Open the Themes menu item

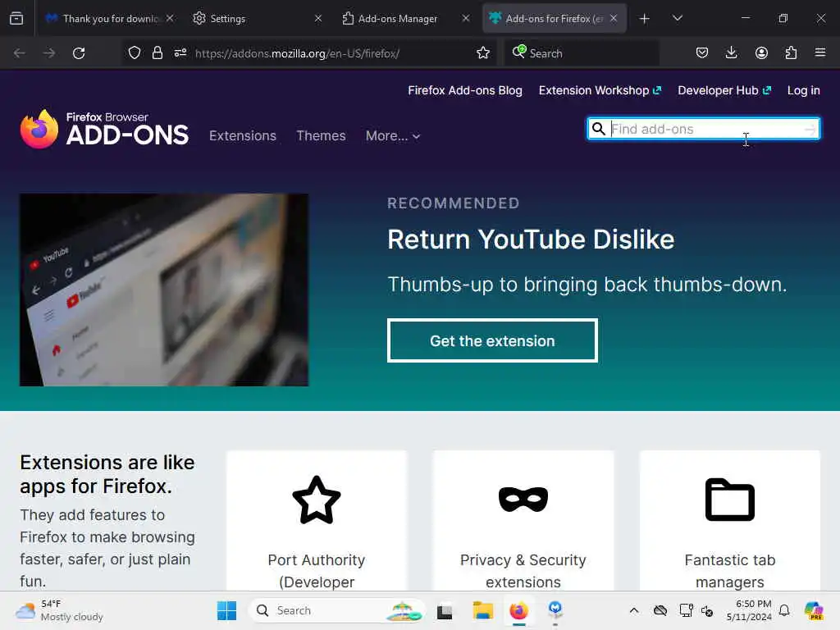click(x=321, y=136)
